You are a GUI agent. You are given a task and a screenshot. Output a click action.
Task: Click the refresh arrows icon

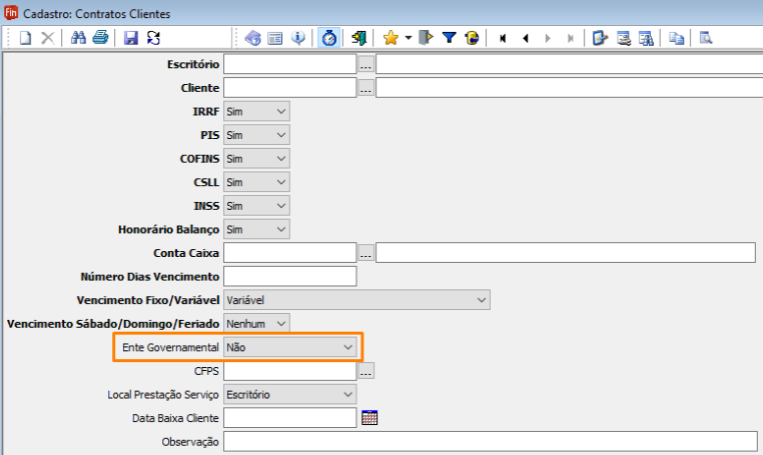click(153, 38)
